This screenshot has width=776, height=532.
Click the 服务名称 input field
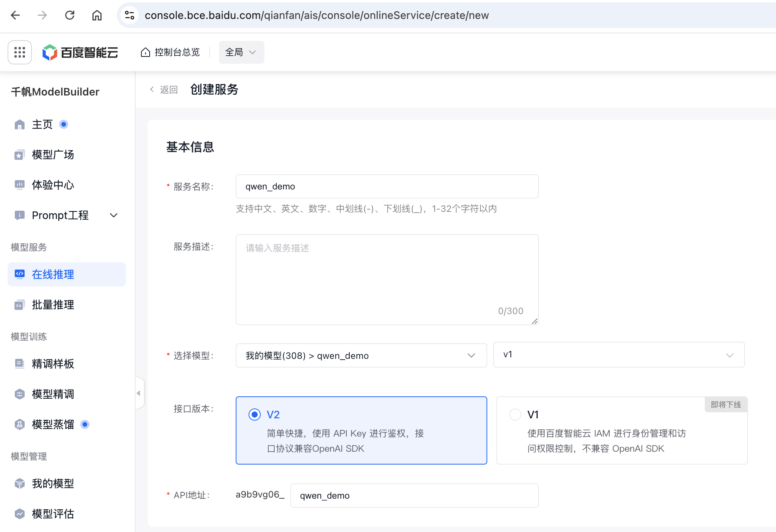(x=387, y=186)
